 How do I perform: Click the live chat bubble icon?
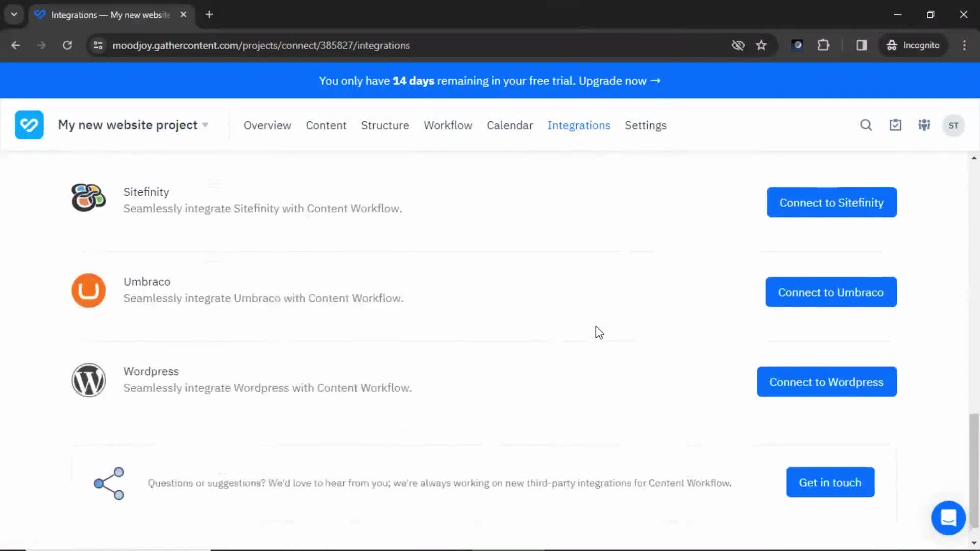point(948,517)
